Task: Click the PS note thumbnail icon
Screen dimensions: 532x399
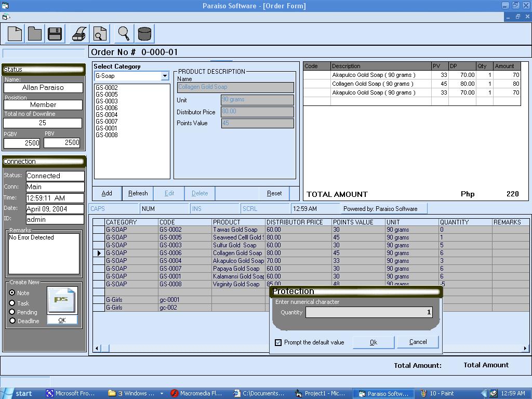Action: pyautogui.click(x=62, y=300)
